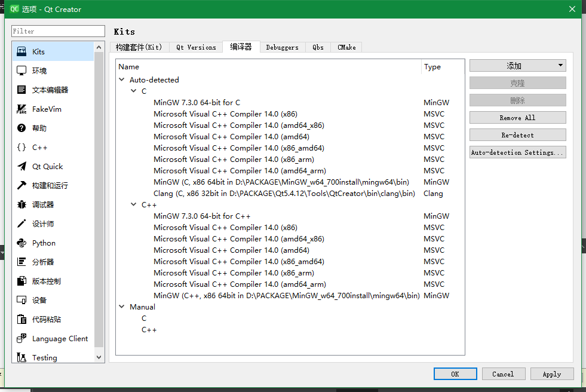Collapse the Auto-detected compiler group
586x392 pixels.
122,79
